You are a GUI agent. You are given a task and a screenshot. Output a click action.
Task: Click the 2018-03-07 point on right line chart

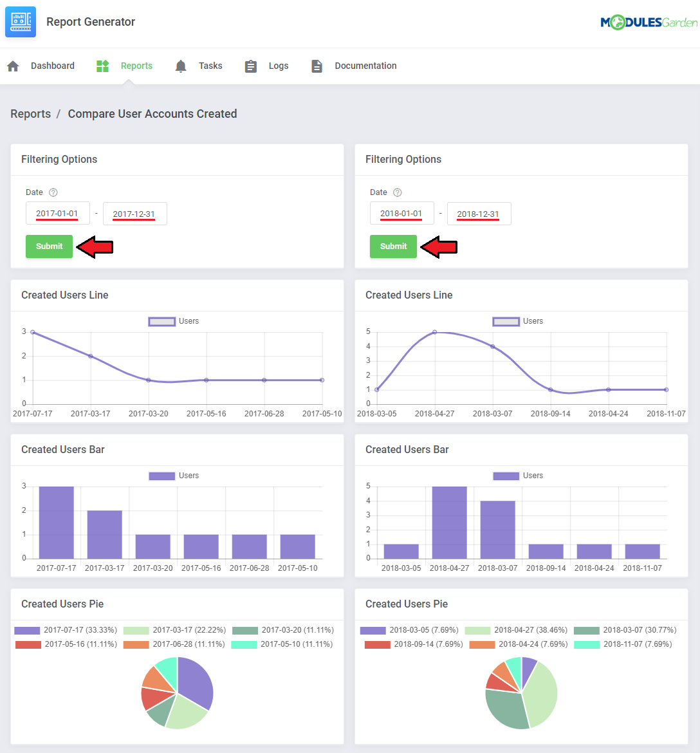(x=493, y=346)
